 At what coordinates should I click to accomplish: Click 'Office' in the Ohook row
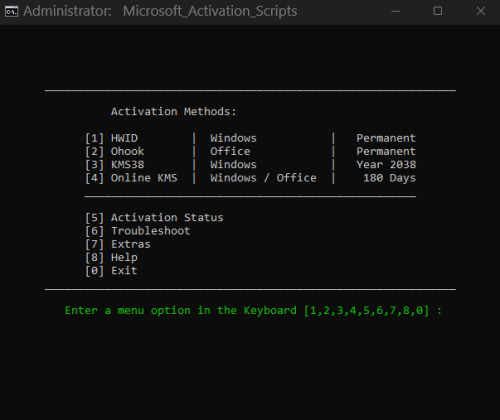[x=230, y=151]
